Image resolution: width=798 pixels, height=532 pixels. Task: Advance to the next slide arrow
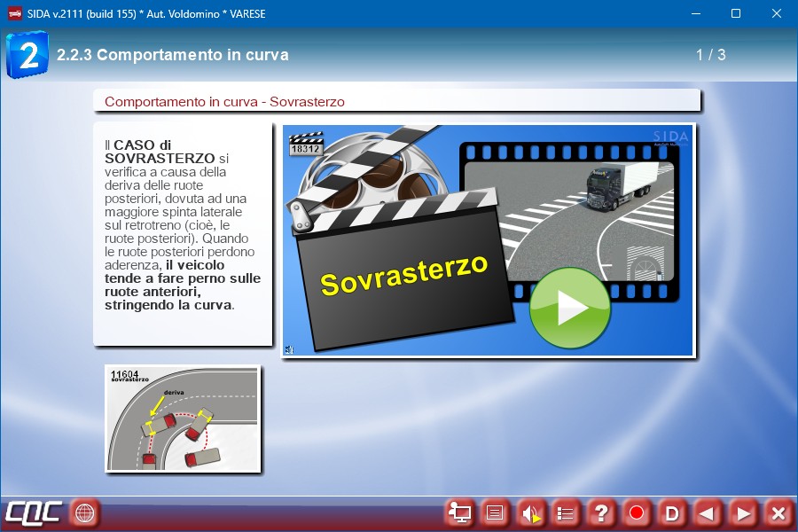pos(743,512)
